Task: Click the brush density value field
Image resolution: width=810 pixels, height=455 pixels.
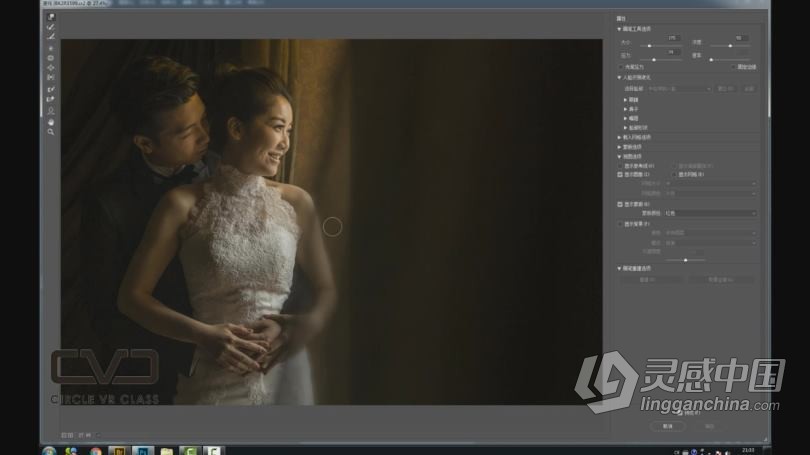Action: coord(741,38)
